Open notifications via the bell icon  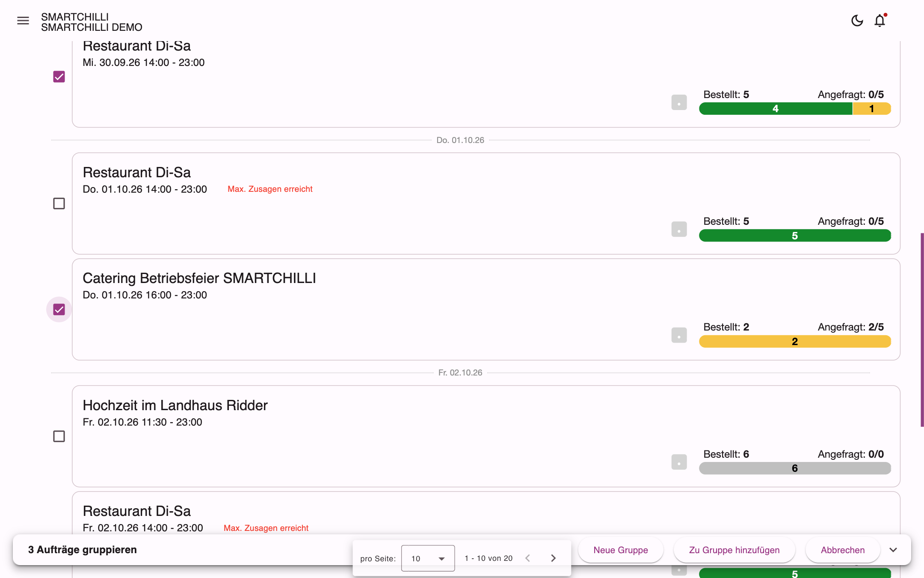point(880,21)
